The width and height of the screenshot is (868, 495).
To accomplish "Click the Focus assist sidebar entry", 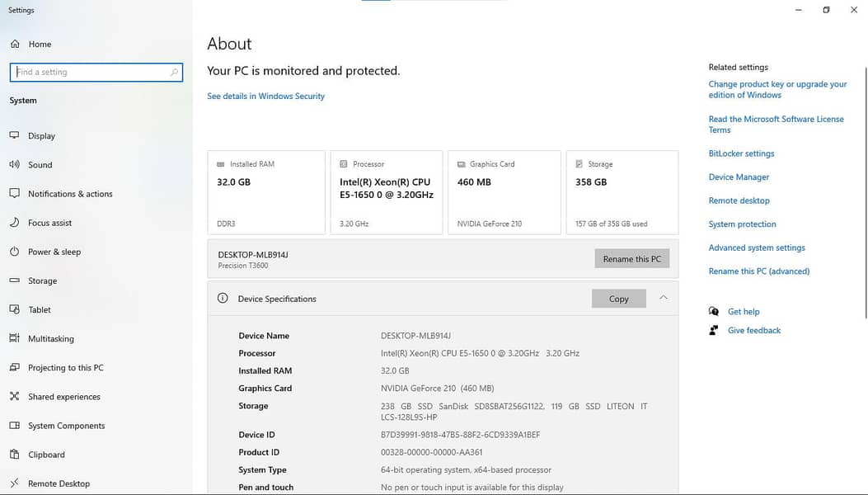I will coord(96,223).
